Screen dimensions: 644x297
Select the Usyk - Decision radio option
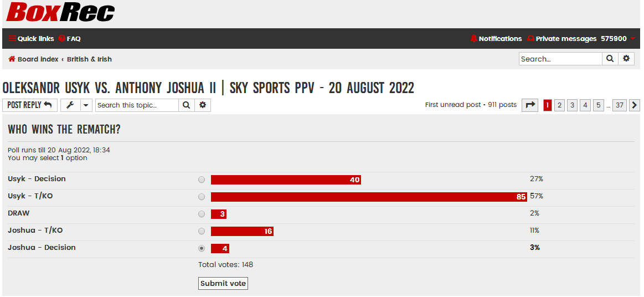coord(201,180)
